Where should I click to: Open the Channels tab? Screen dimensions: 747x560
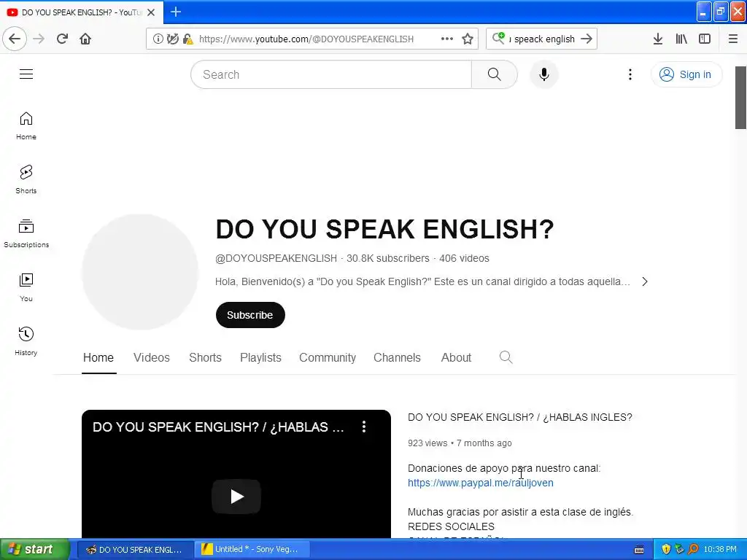coord(397,357)
